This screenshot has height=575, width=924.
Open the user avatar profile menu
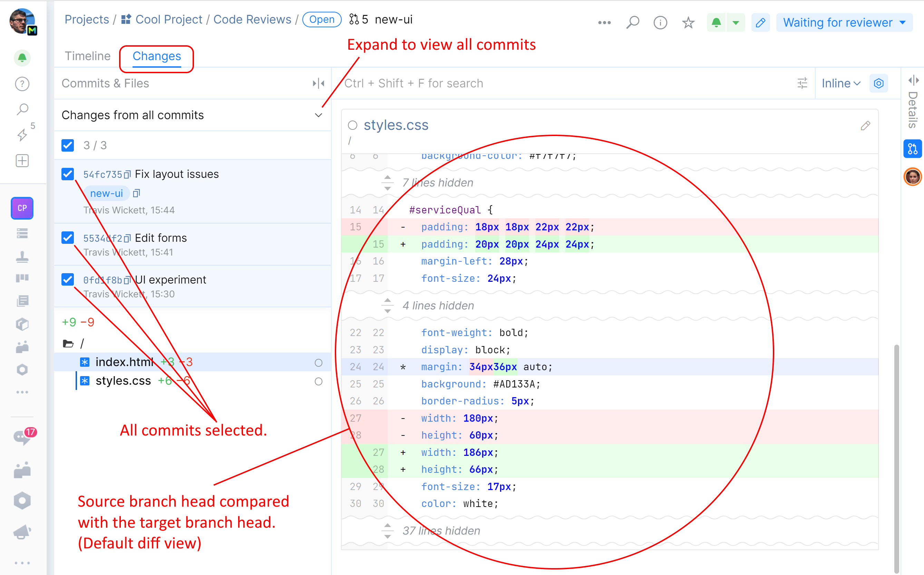(22, 21)
